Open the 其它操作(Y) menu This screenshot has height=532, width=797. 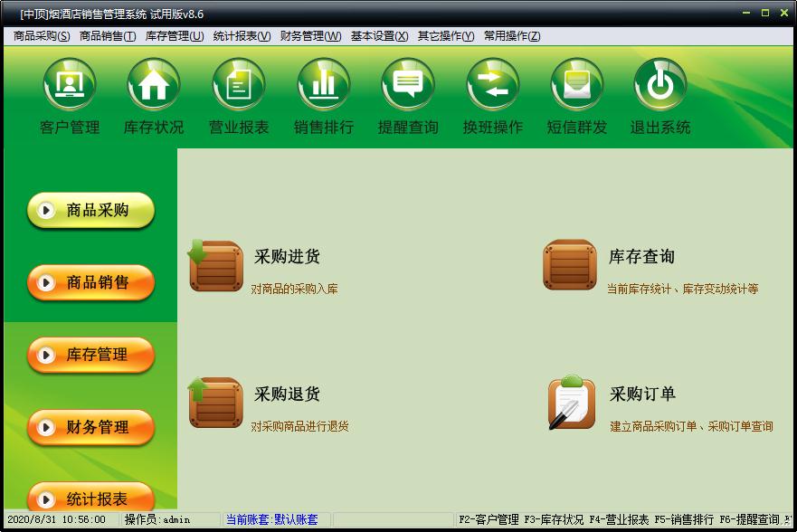pos(446,36)
